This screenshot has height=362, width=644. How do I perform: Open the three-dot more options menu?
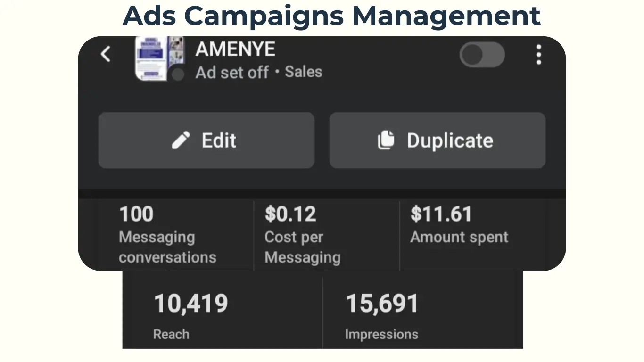[x=538, y=55]
